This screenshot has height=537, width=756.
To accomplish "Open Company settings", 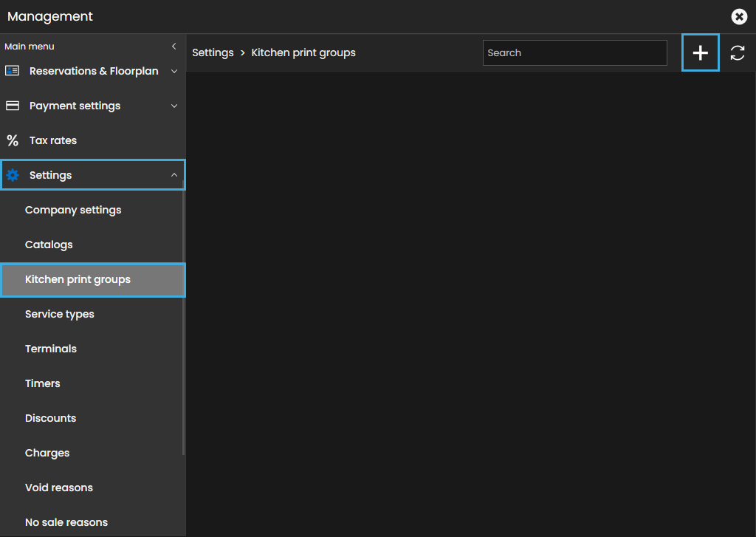I will pyautogui.click(x=73, y=210).
